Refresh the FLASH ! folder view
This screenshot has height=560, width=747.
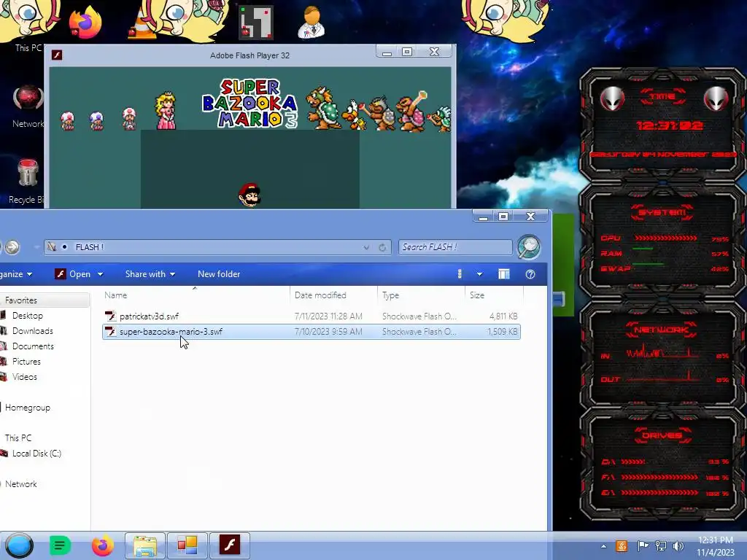pyautogui.click(x=382, y=248)
